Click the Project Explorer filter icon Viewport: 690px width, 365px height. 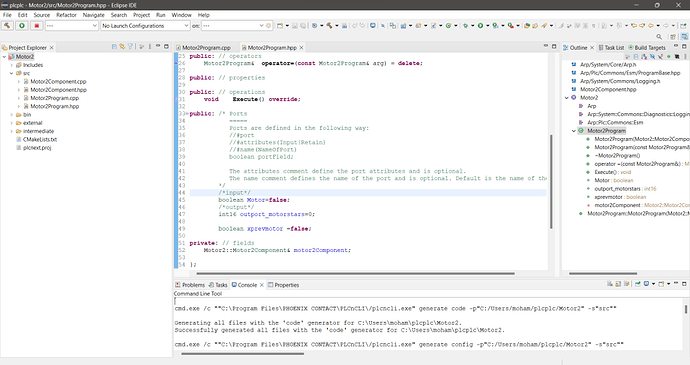pos(130,46)
